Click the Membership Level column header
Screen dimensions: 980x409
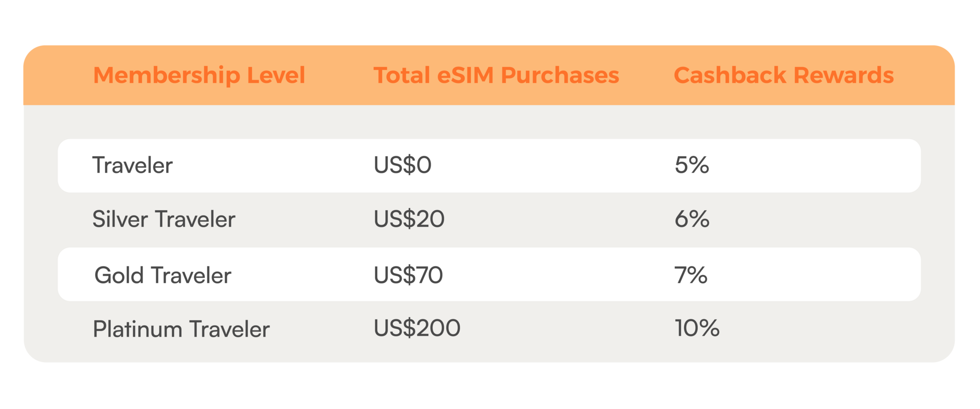[199, 75]
